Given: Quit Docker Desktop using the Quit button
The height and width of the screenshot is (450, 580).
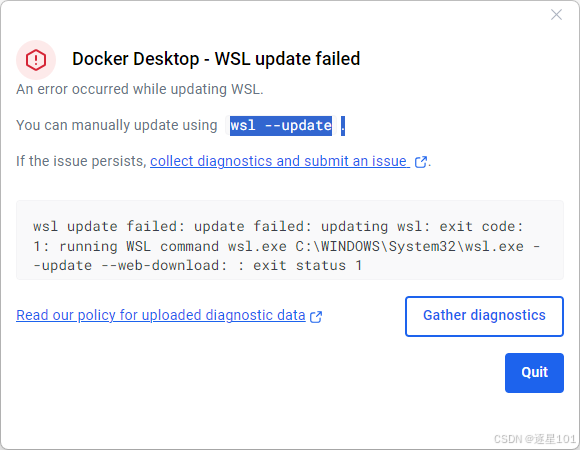Looking at the screenshot, I should (x=534, y=373).
